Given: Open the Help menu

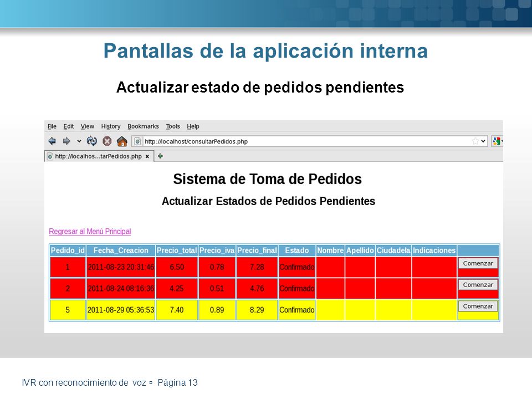Looking at the screenshot, I should click(x=193, y=126).
